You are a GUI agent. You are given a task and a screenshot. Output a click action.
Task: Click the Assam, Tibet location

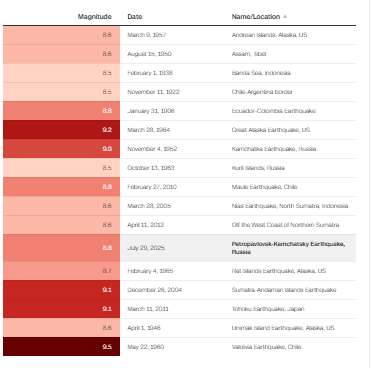[x=249, y=54]
